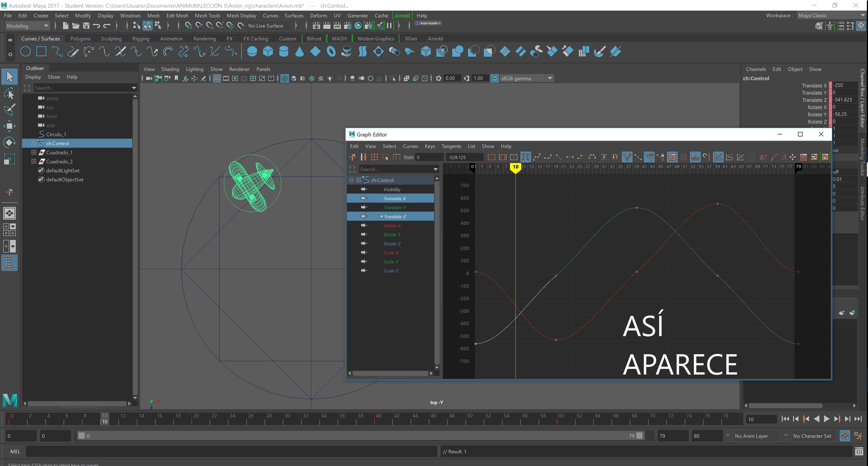Open the sRGB gamma view transform dropdown
Screen dimensions: 868x466
(550, 79)
